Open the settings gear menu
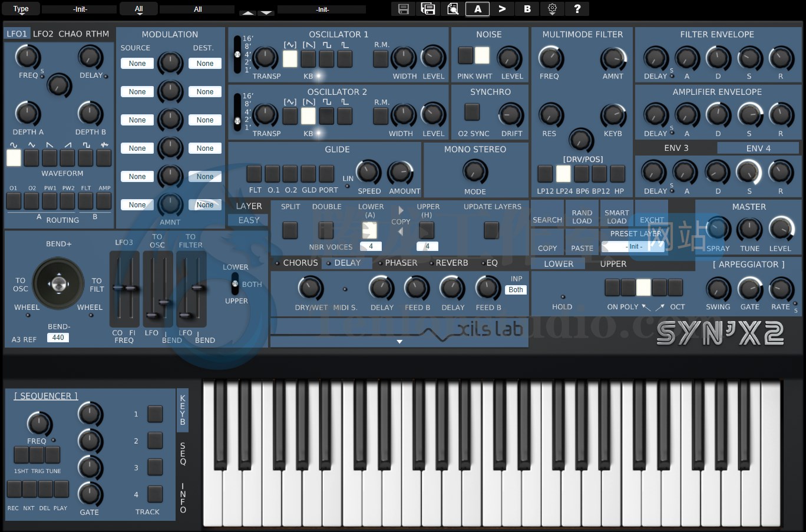The height and width of the screenshot is (532, 806). click(552, 9)
